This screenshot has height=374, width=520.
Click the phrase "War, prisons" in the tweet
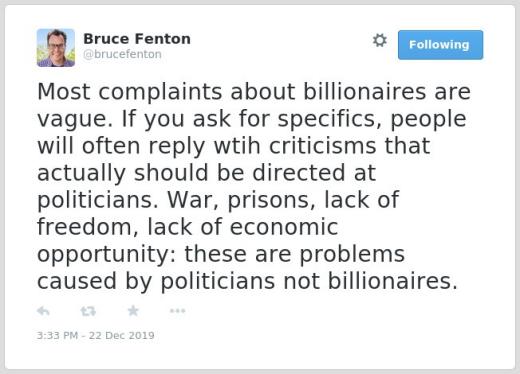tap(241, 200)
